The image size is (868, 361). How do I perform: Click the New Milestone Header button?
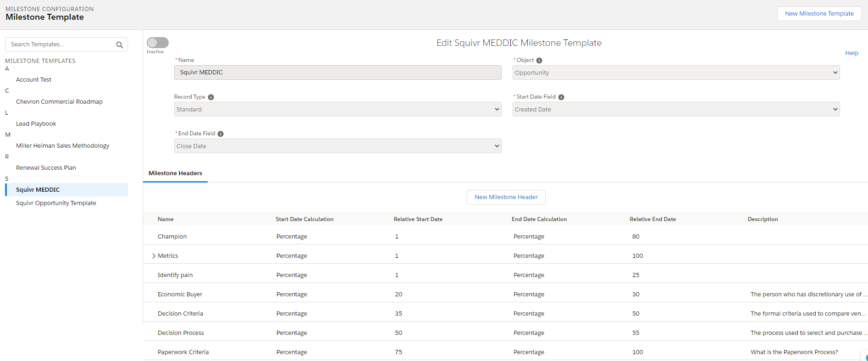click(x=506, y=197)
